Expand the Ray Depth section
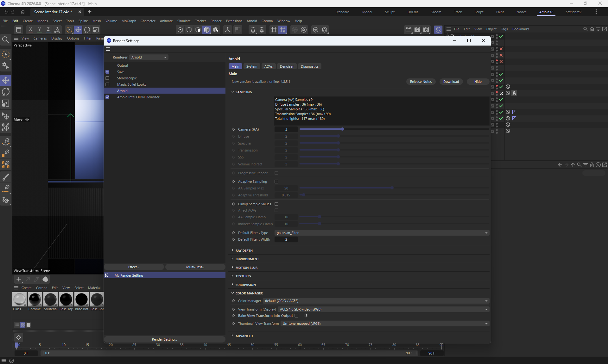The width and height of the screenshot is (608, 364). coord(244,250)
